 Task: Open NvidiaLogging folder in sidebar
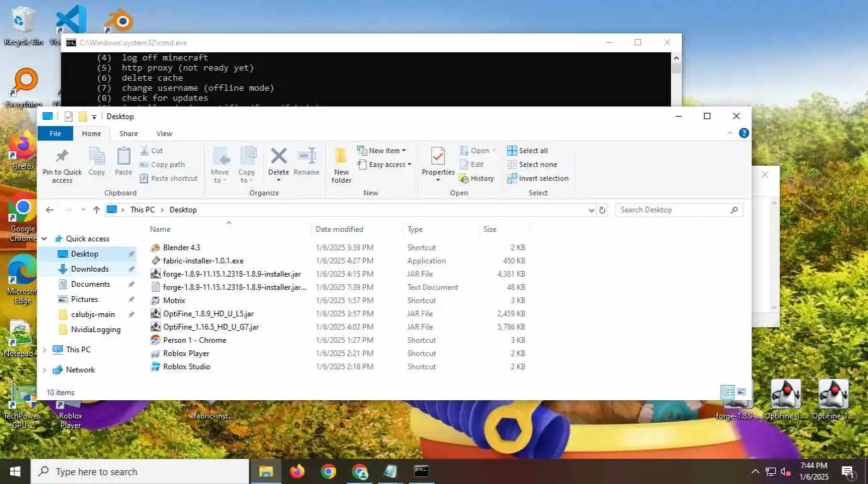click(x=95, y=330)
